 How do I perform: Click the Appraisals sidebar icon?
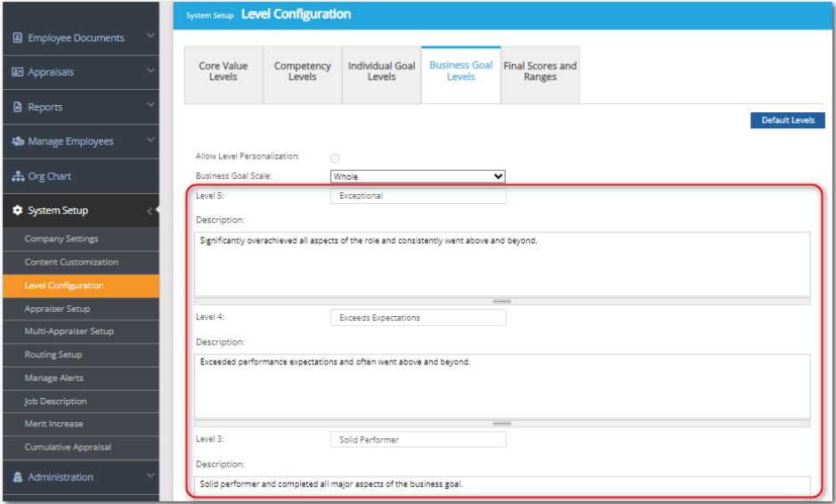click(18, 72)
